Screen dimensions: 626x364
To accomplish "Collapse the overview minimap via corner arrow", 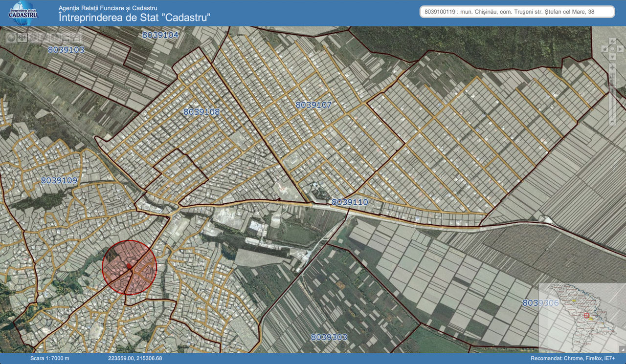I will (x=622, y=349).
